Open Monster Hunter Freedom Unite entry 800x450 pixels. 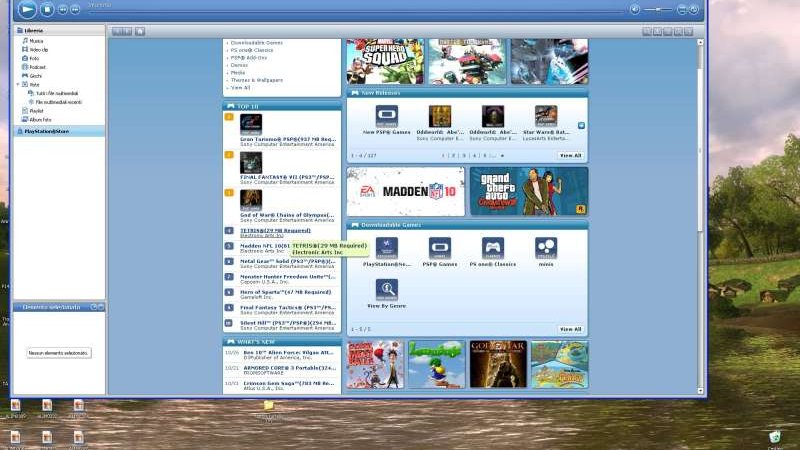287,277
